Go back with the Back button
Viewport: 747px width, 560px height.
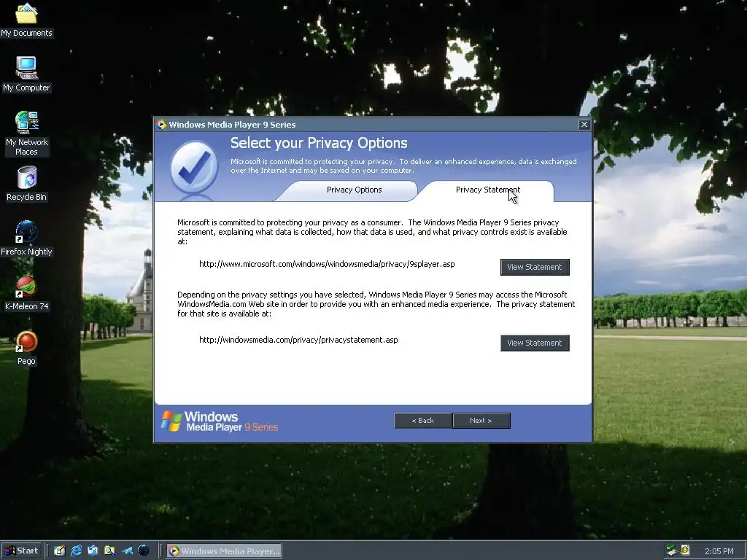click(x=423, y=421)
